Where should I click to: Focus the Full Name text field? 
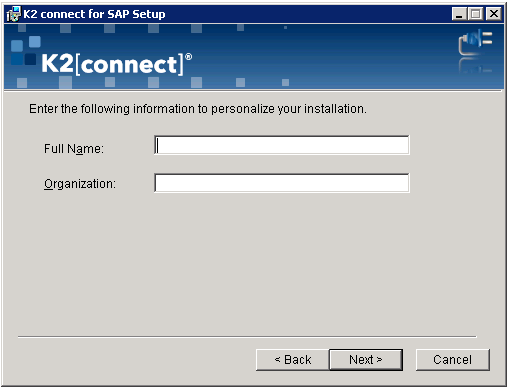click(x=282, y=145)
